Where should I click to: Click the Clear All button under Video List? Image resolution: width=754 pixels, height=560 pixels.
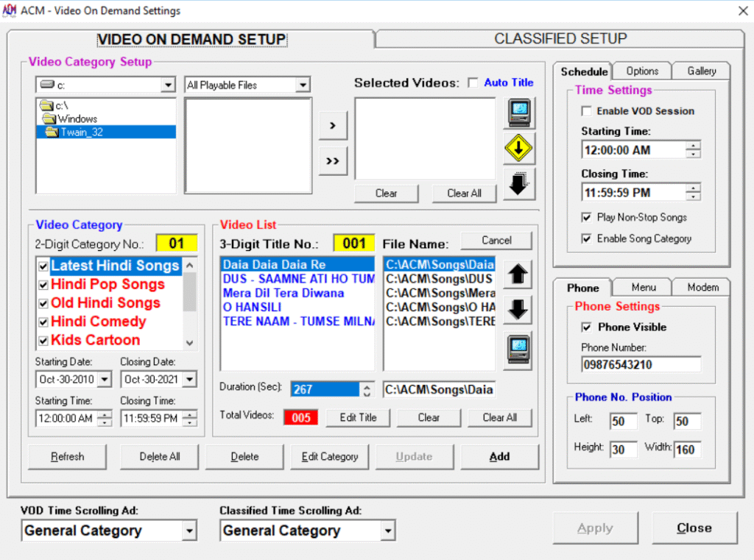(x=499, y=417)
